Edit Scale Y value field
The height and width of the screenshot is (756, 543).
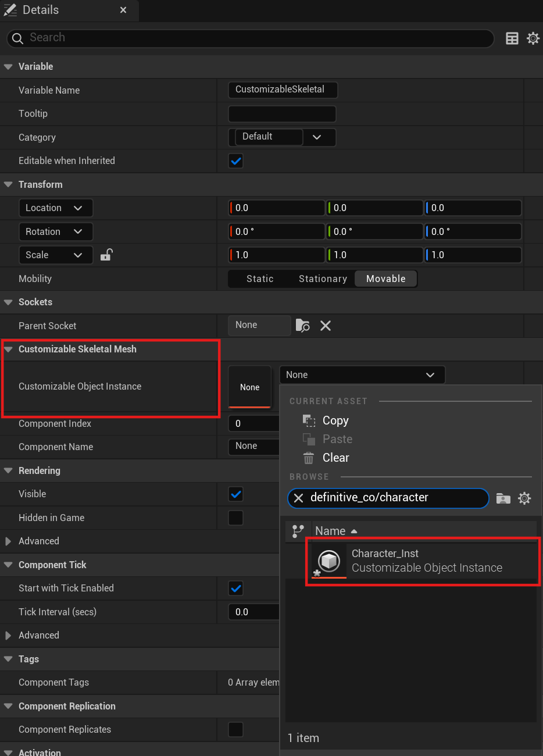[x=375, y=255]
